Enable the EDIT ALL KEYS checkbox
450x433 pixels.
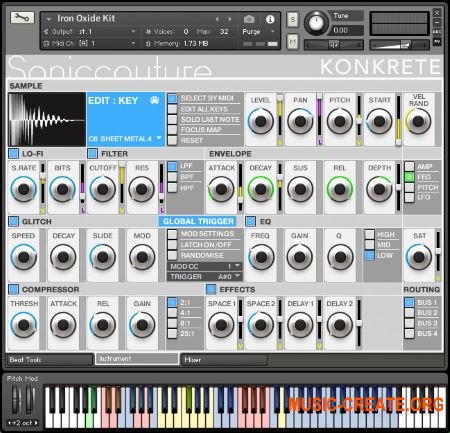coord(172,109)
